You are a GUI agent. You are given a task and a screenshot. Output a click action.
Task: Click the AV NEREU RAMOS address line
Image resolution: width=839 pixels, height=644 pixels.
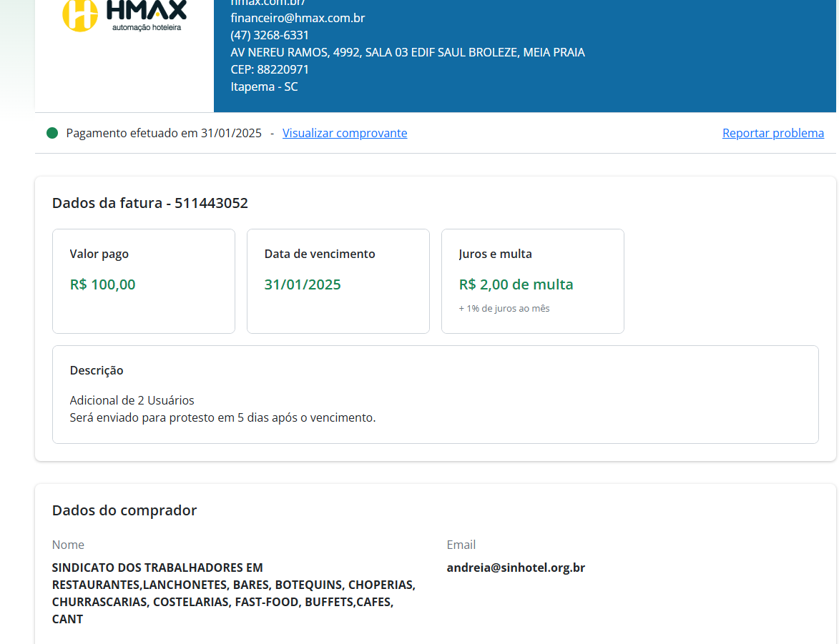(x=407, y=52)
